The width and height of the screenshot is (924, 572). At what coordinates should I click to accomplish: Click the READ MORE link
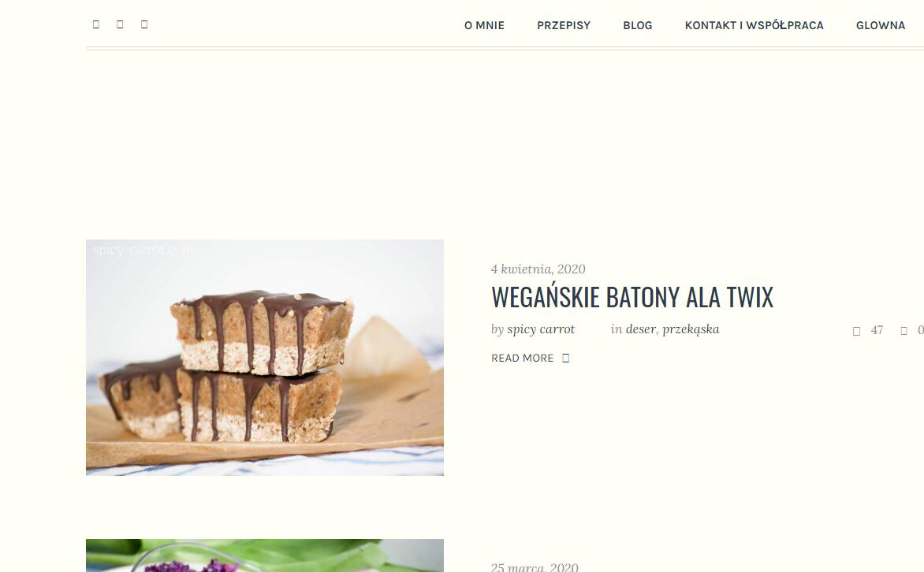[523, 358]
